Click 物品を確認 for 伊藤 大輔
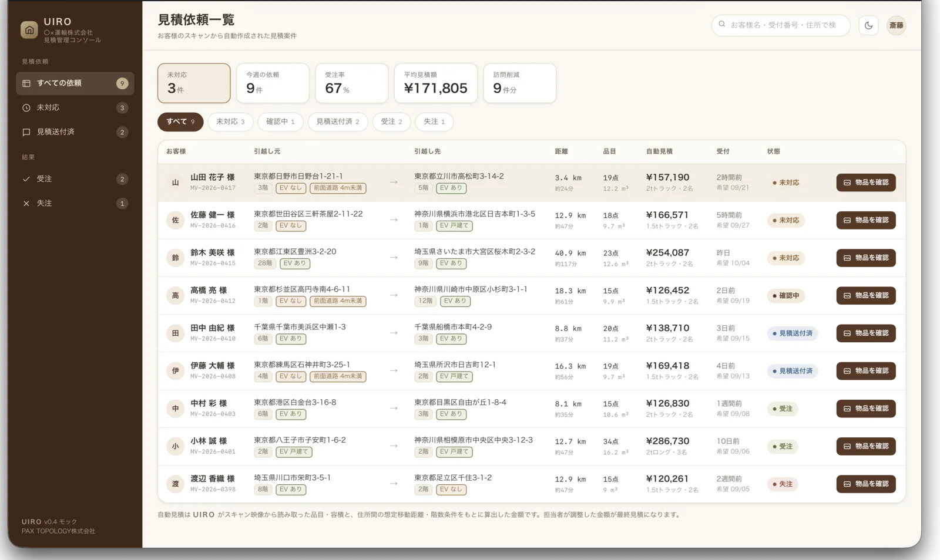Image resolution: width=940 pixels, height=560 pixels. [866, 370]
